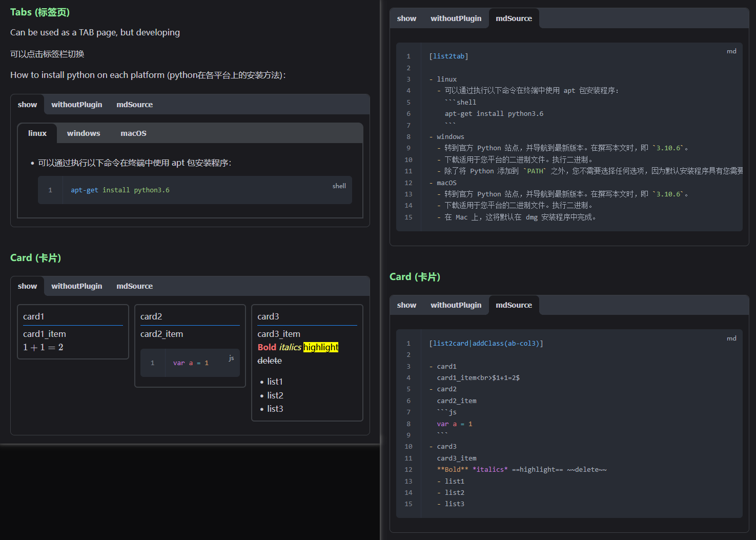Click the active mdSource tab above [list2card] source
The height and width of the screenshot is (540, 756).
pos(514,305)
